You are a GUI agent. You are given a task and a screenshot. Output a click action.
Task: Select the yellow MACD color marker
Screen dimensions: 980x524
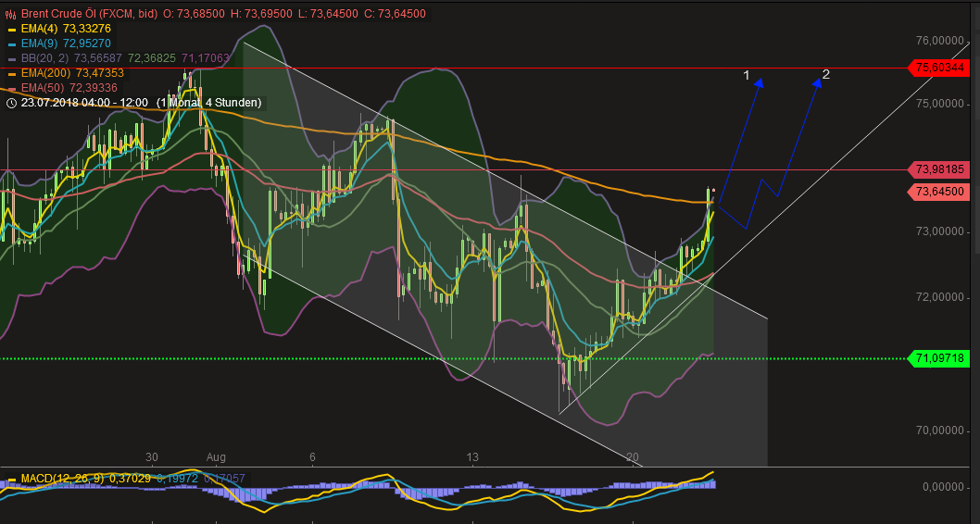click(x=11, y=479)
